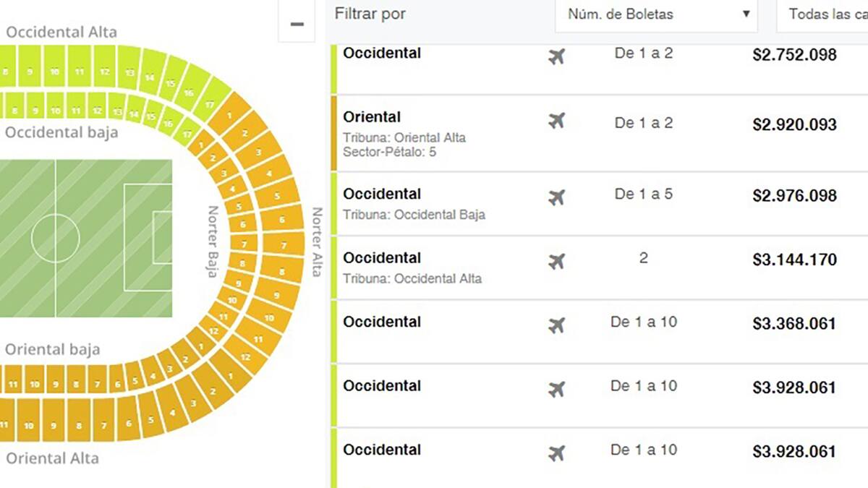This screenshot has height=488, width=868.
Task: Select the Oriental Alta sector 5 listing
Action: coord(506,134)
